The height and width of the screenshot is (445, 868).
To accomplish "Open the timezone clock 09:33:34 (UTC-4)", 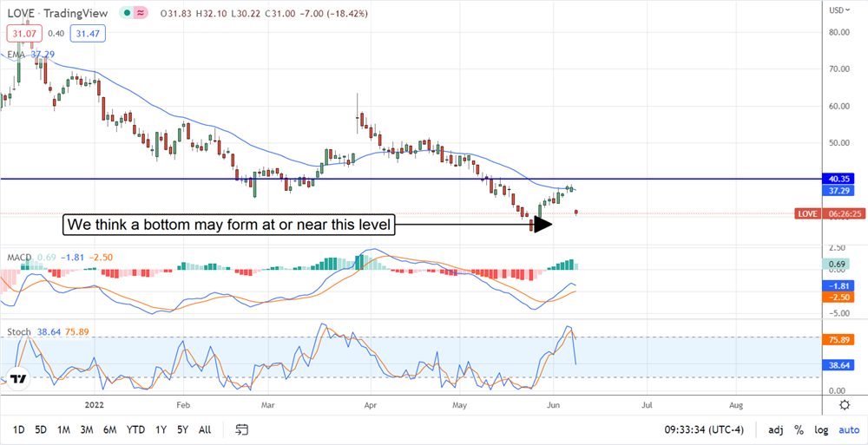I will 704,429.
